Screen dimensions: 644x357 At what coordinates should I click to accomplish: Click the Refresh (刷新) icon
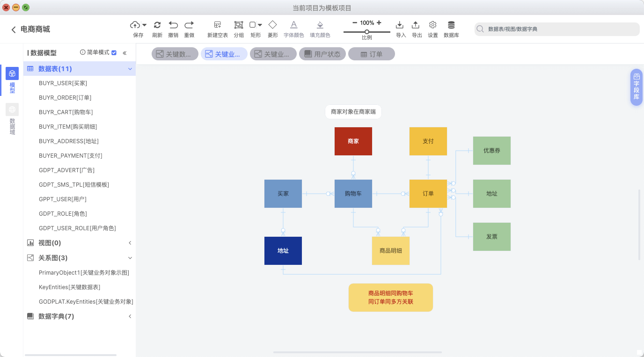157,25
